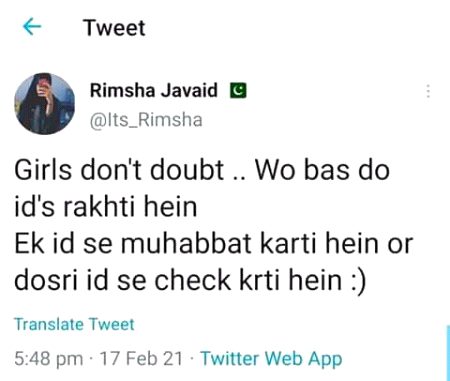Viewport: 450px width, 381px height.
Task: Click the Pakistan flag emoji beside name
Action: click(x=238, y=90)
